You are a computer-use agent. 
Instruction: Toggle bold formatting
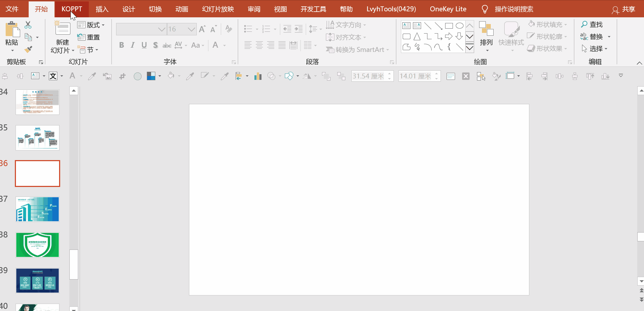[121, 45]
